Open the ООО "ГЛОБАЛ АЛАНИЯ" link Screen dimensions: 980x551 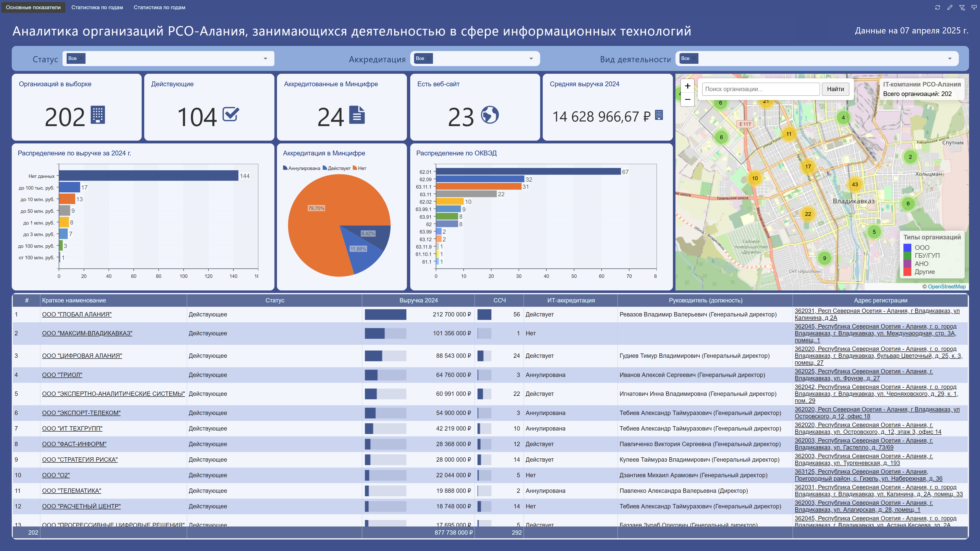pyautogui.click(x=77, y=314)
